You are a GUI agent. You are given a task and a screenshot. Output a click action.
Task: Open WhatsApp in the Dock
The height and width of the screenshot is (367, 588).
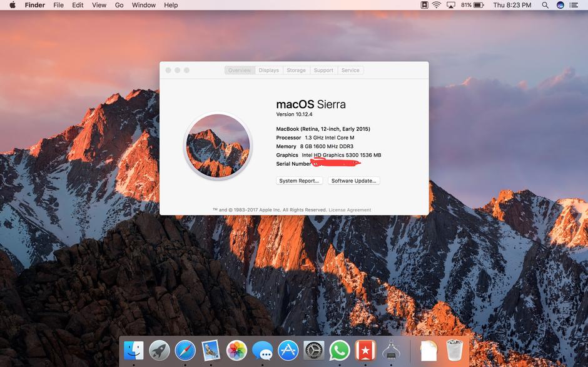pyautogui.click(x=340, y=351)
